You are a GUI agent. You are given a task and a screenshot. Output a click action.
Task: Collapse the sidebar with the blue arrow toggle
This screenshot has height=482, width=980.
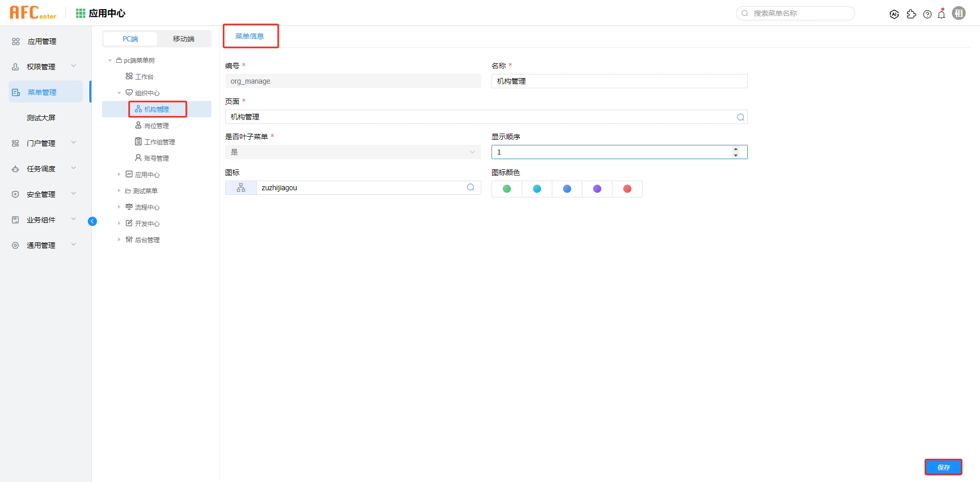pos(92,221)
